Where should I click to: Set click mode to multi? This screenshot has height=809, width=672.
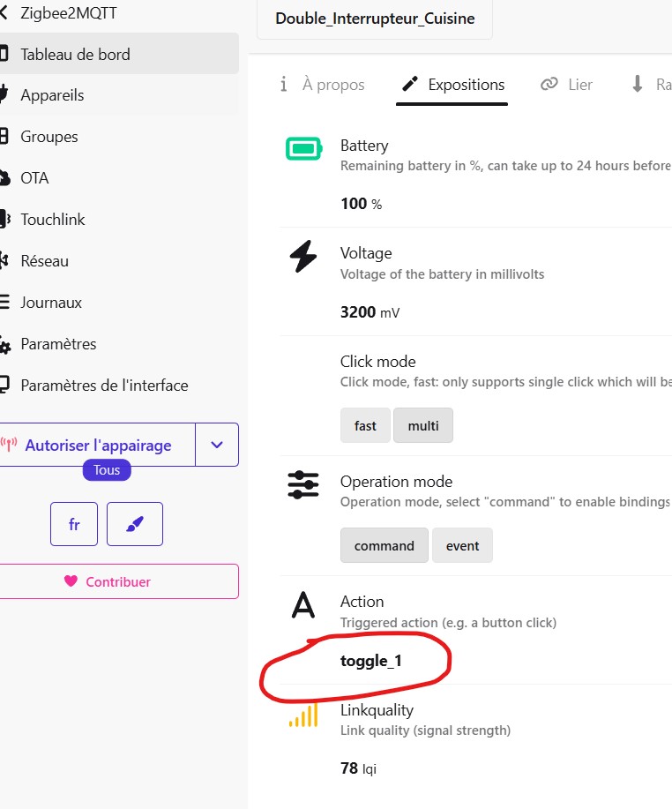click(423, 425)
